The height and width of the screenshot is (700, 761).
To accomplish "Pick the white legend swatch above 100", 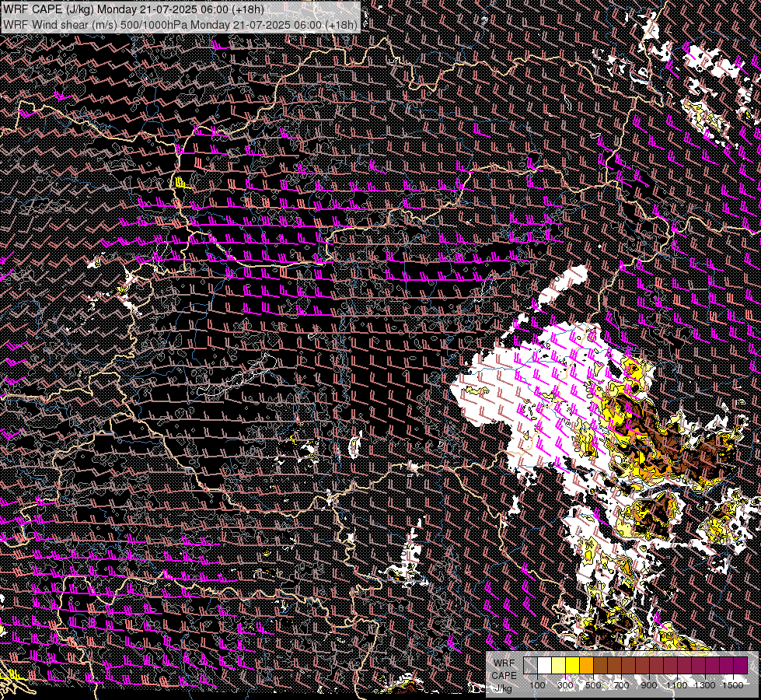I will click(545, 665).
